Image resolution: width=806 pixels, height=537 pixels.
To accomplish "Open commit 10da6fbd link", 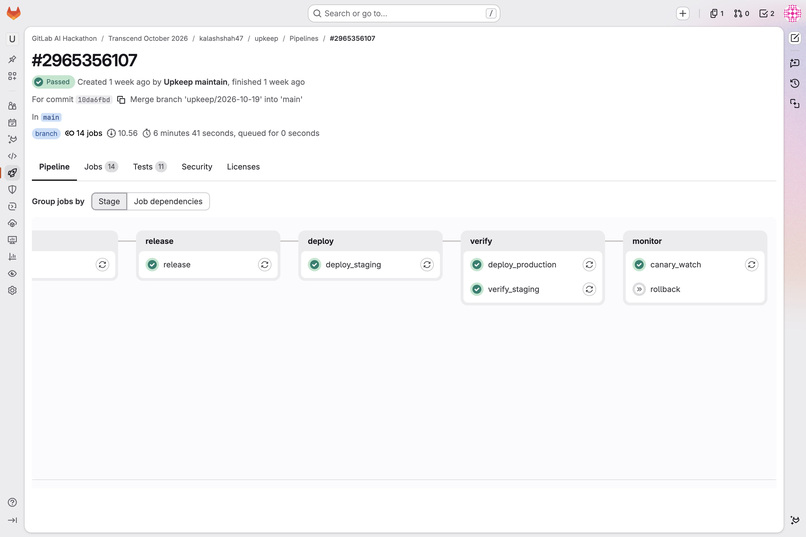I will pos(94,100).
